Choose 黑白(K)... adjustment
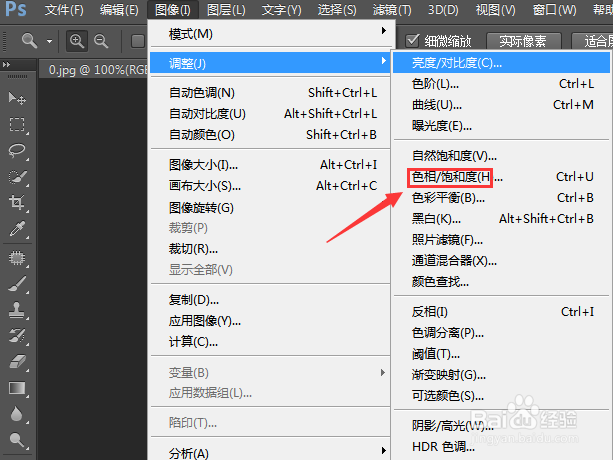 [x=501, y=219]
